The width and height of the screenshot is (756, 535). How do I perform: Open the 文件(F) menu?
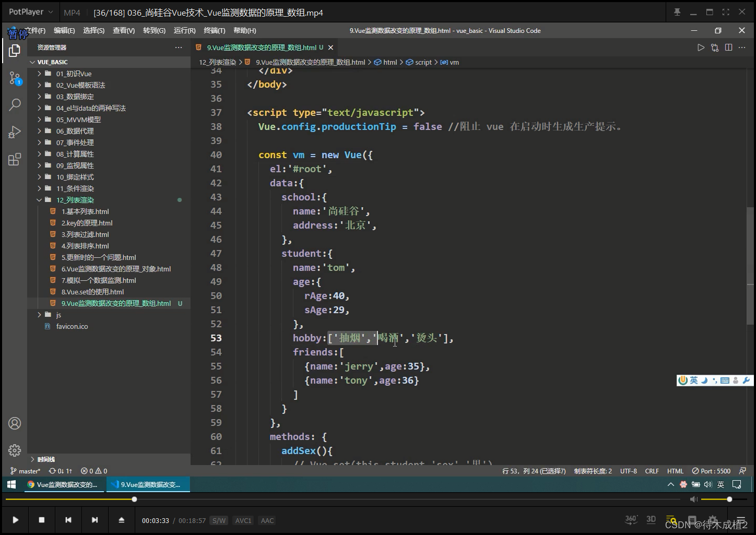pyautogui.click(x=35, y=31)
